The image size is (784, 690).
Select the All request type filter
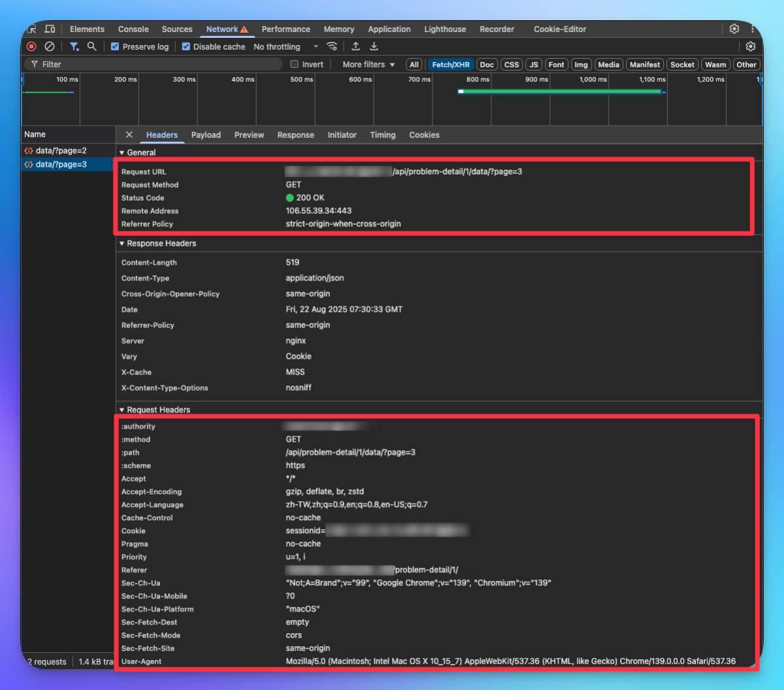414,64
